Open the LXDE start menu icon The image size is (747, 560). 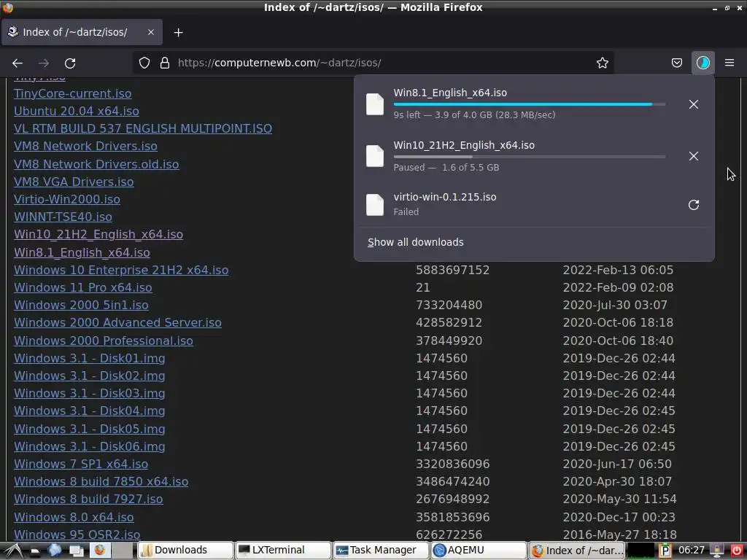pos(12,551)
